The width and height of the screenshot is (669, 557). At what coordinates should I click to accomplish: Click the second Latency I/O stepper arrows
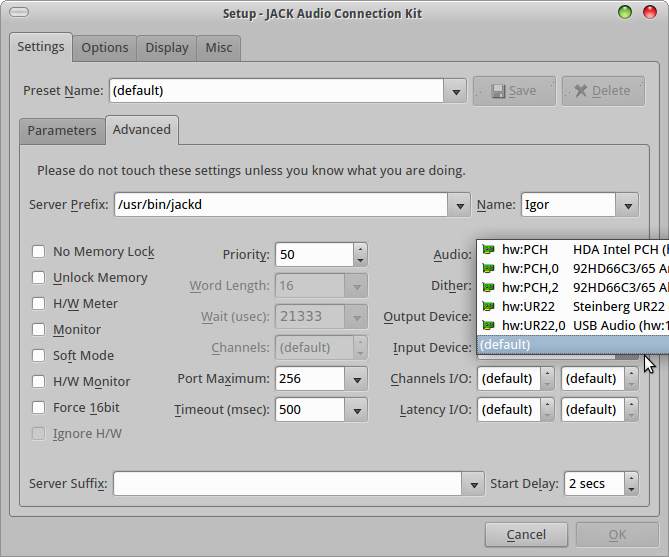click(631, 410)
